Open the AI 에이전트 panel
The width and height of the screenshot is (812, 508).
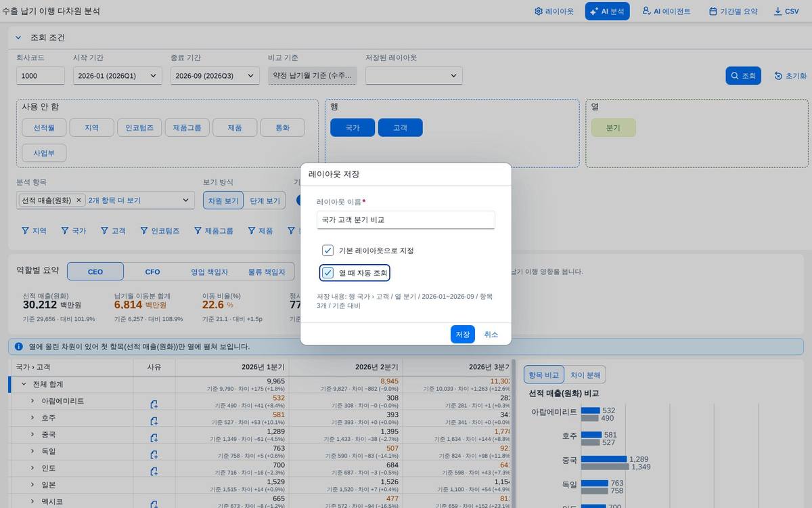tap(667, 12)
